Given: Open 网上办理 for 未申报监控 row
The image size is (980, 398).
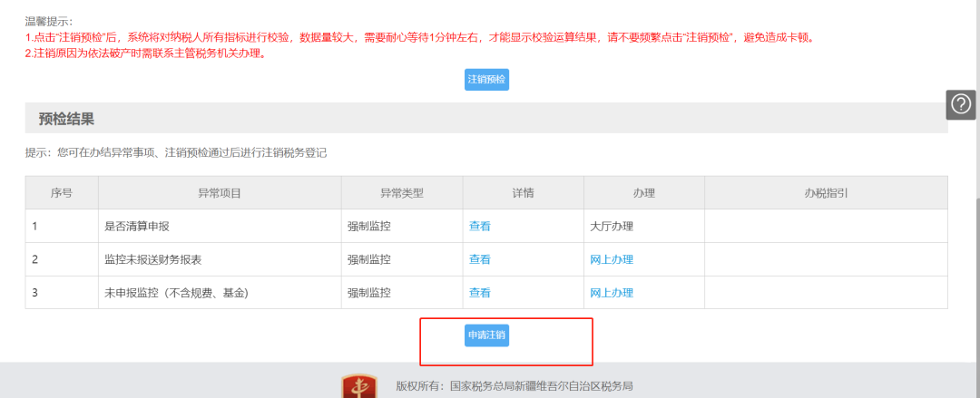Looking at the screenshot, I should point(612,293).
